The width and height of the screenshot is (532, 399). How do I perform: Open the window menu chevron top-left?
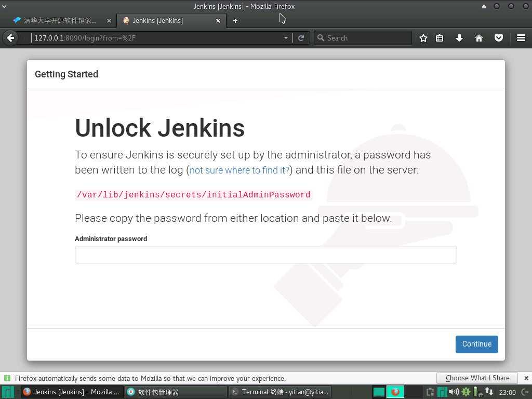(x=4, y=6)
